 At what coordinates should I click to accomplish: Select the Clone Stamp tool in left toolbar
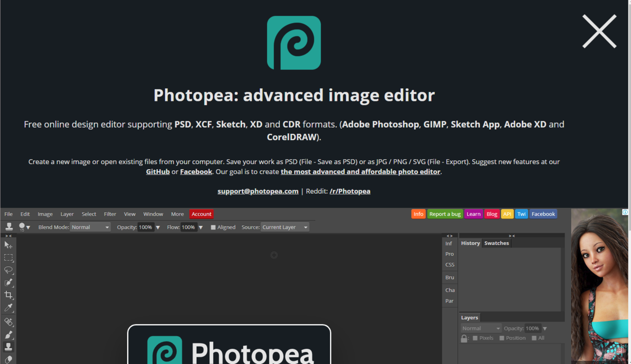pos(8,347)
